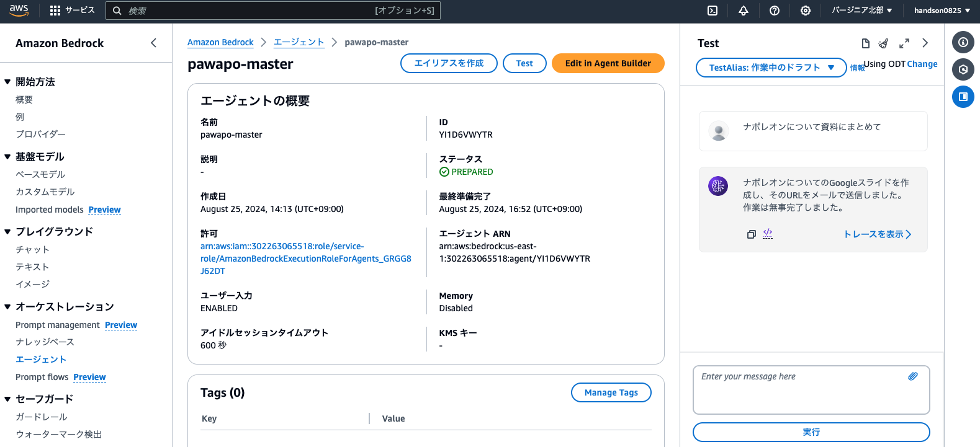Image resolution: width=980 pixels, height=447 pixels.
Task: Click the search magnifier icon
Action: 117,11
